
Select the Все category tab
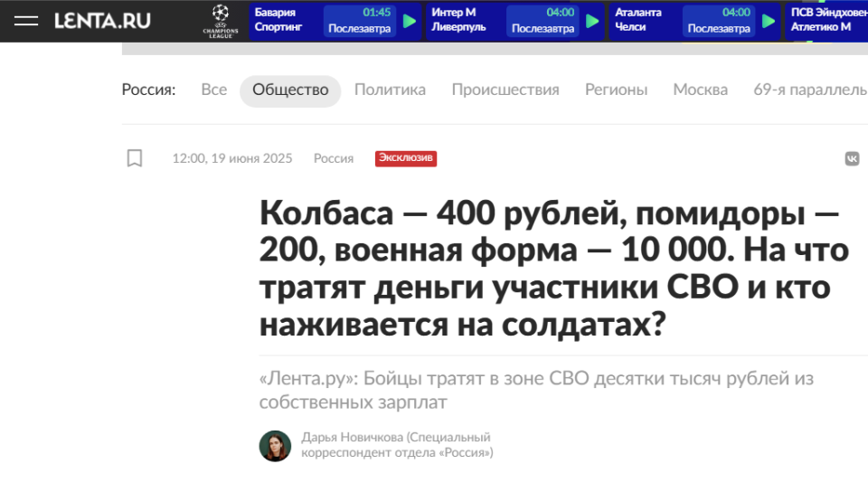[213, 90]
